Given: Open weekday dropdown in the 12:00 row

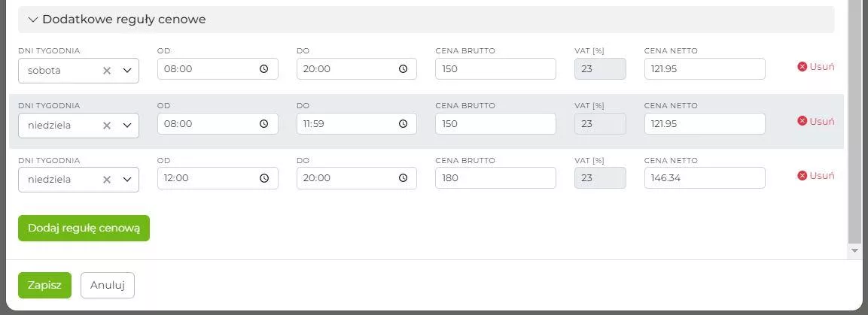Looking at the screenshot, I should pyautogui.click(x=127, y=180).
